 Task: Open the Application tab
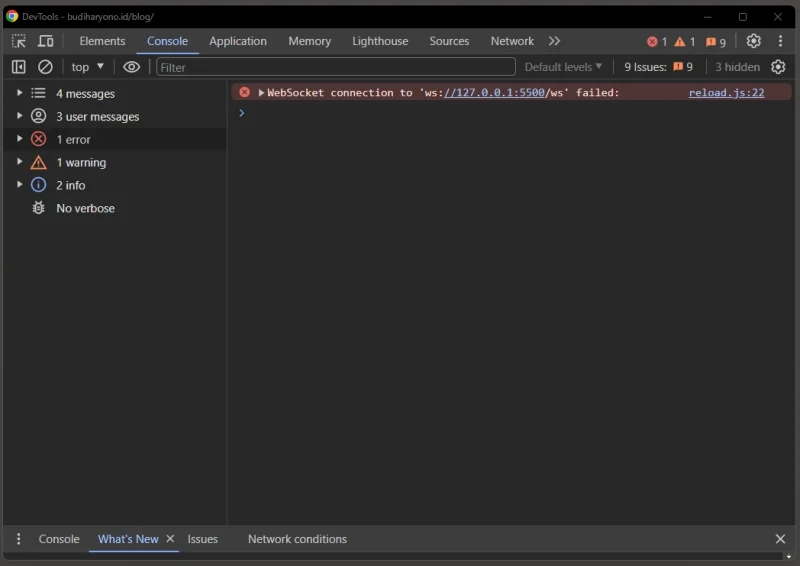238,41
